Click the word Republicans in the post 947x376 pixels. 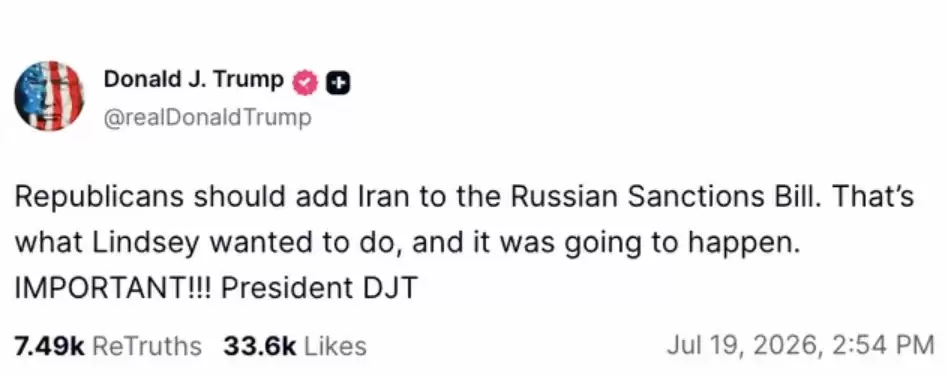95,199
